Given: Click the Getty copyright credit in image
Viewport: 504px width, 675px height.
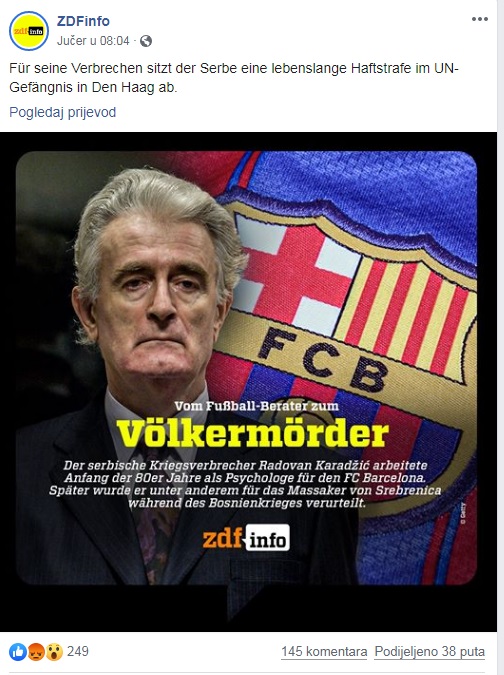Looking at the screenshot, I should coord(463,513).
